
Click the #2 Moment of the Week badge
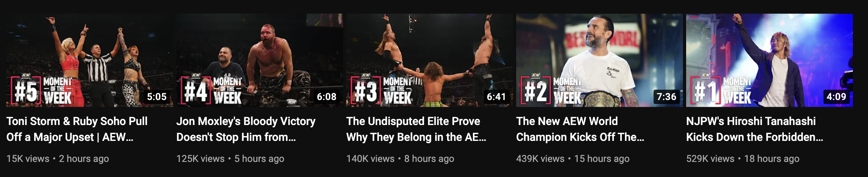(x=552, y=90)
